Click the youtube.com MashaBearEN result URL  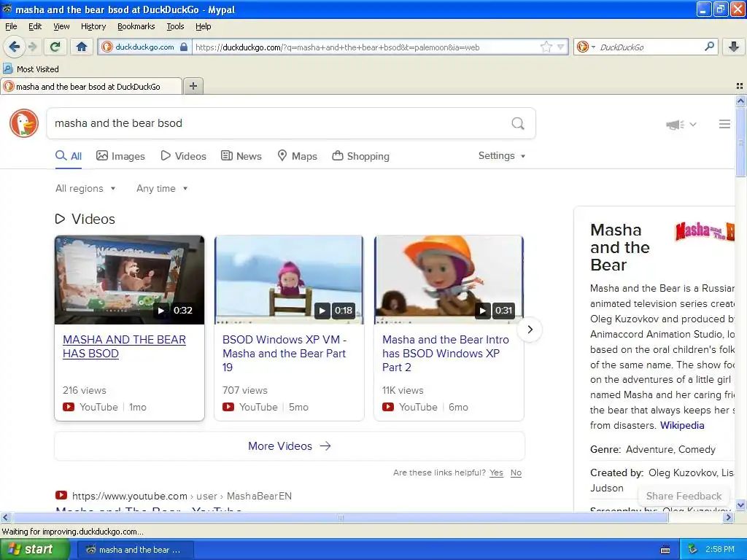tap(182, 496)
